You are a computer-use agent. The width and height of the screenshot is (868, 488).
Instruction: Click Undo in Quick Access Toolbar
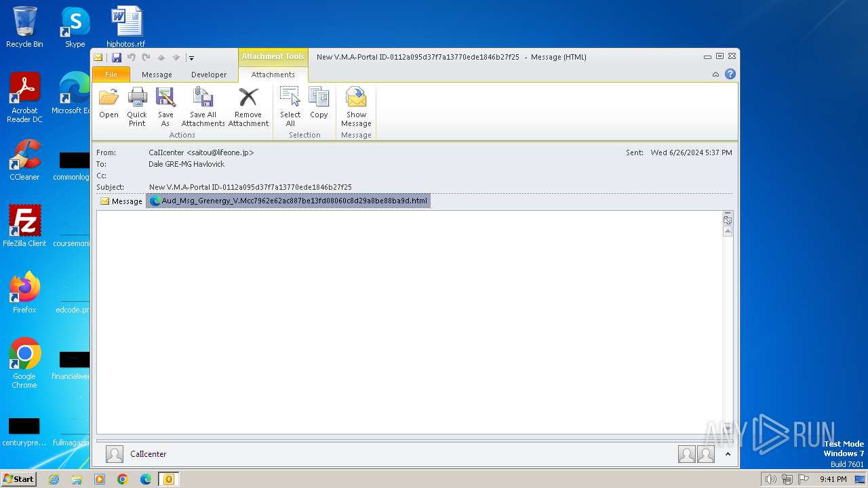click(x=132, y=58)
